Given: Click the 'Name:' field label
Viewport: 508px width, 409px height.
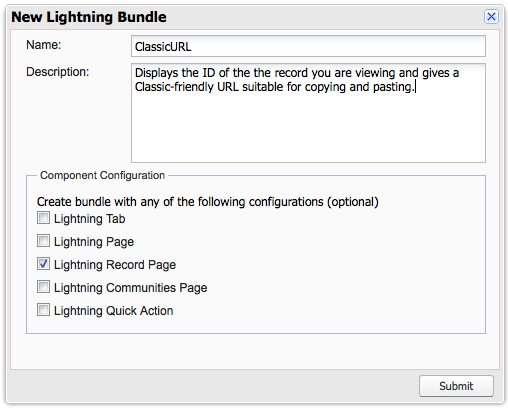Looking at the screenshot, I should coord(44,45).
